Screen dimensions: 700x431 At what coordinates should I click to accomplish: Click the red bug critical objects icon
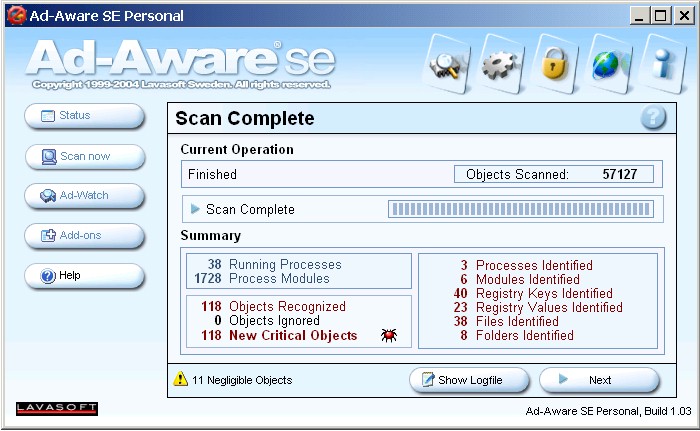pyautogui.click(x=389, y=335)
